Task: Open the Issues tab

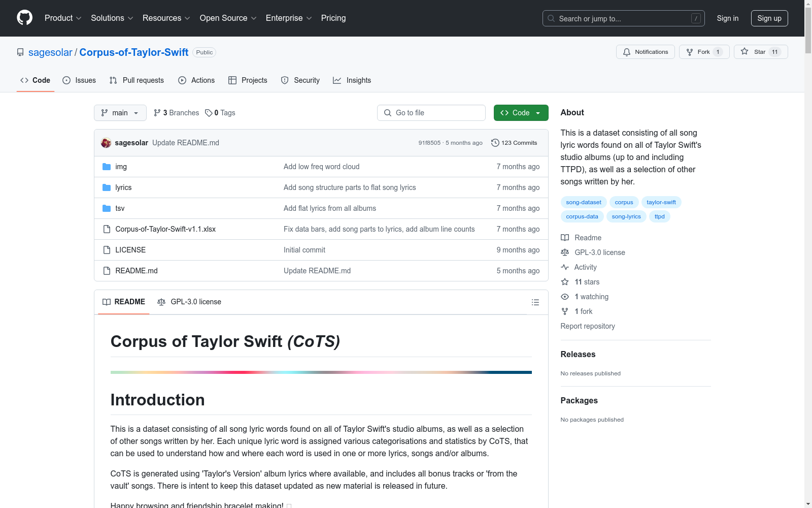Action: (79, 80)
